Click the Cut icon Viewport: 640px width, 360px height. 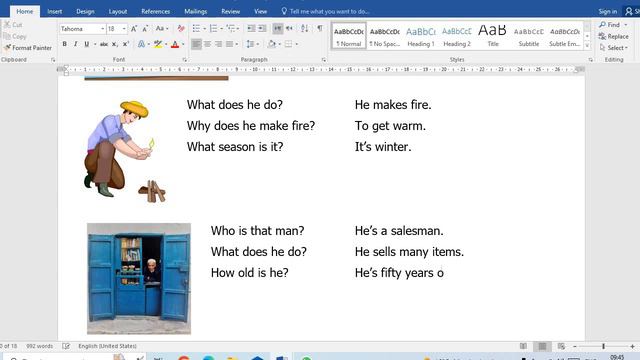pyautogui.click(x=13, y=25)
